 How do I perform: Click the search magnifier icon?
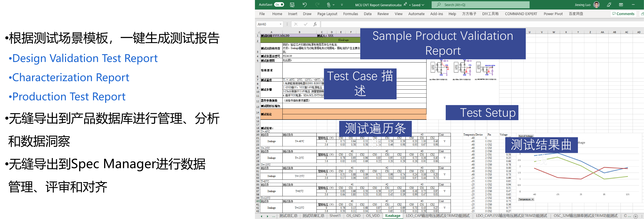[439, 5]
